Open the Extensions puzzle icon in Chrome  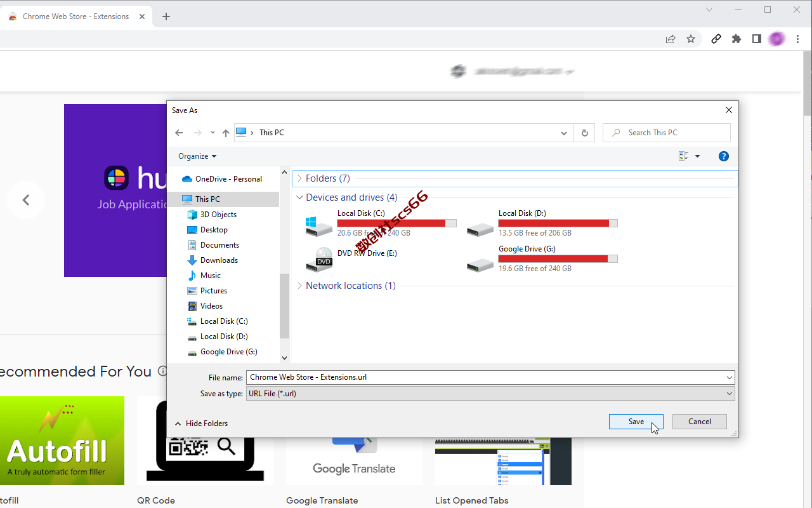pos(737,39)
